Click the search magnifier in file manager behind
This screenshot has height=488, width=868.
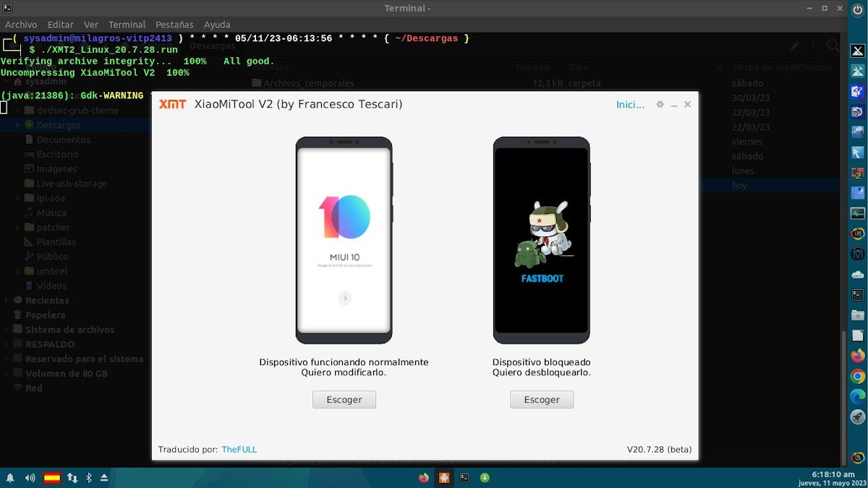[x=833, y=46]
